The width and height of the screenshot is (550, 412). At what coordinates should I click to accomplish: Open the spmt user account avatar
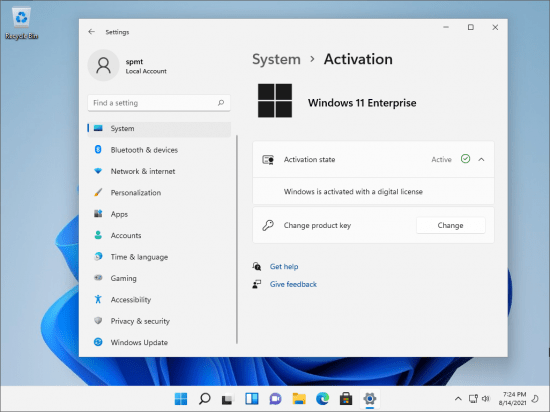pos(103,66)
